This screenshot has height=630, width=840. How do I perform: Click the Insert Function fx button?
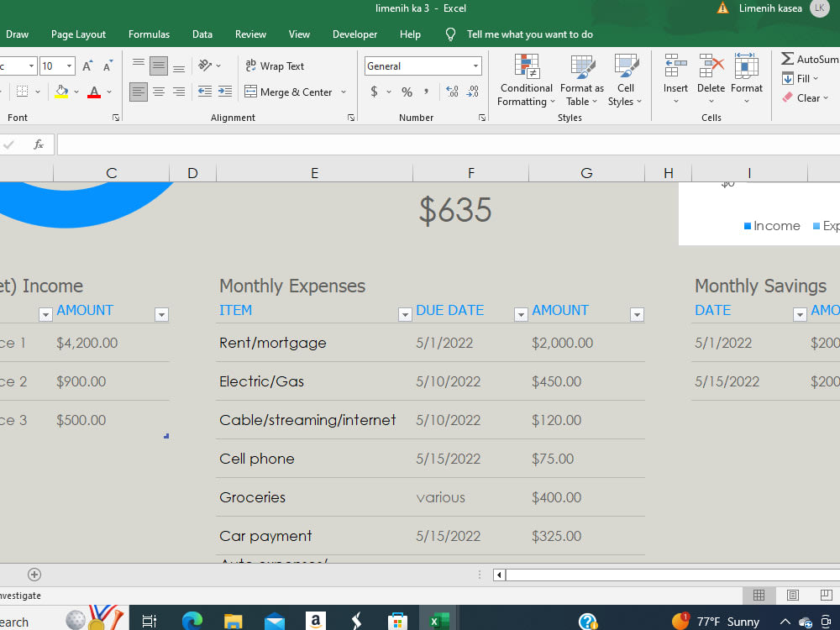(x=39, y=144)
